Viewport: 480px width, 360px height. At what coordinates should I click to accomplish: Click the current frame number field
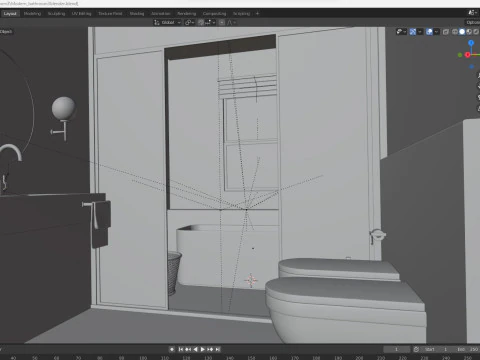click(397, 349)
